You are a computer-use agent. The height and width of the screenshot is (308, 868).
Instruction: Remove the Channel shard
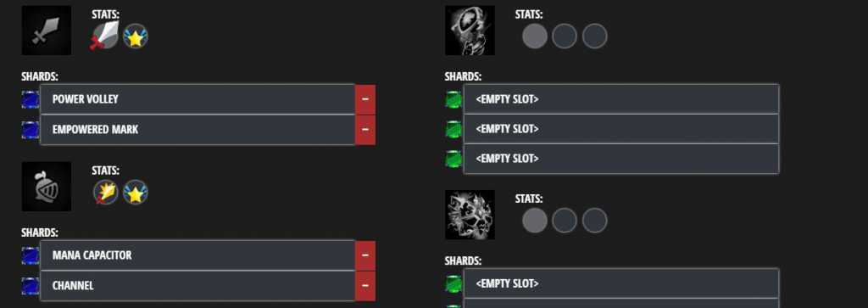[x=365, y=286]
